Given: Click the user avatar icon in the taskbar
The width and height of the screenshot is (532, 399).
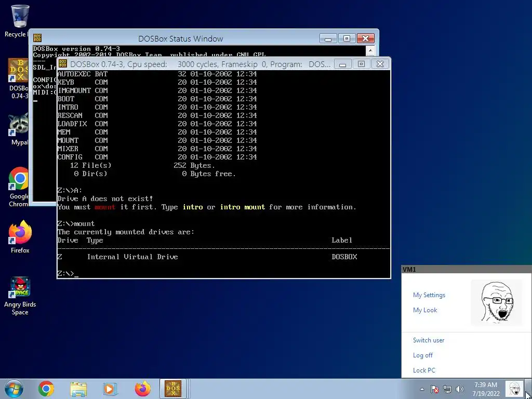Looking at the screenshot, I should coord(514,389).
